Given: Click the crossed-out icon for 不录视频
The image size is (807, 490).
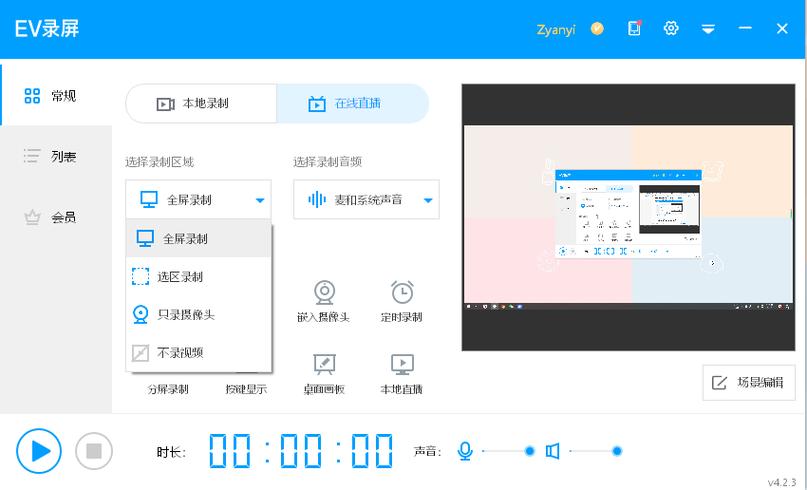Looking at the screenshot, I should pos(141,353).
